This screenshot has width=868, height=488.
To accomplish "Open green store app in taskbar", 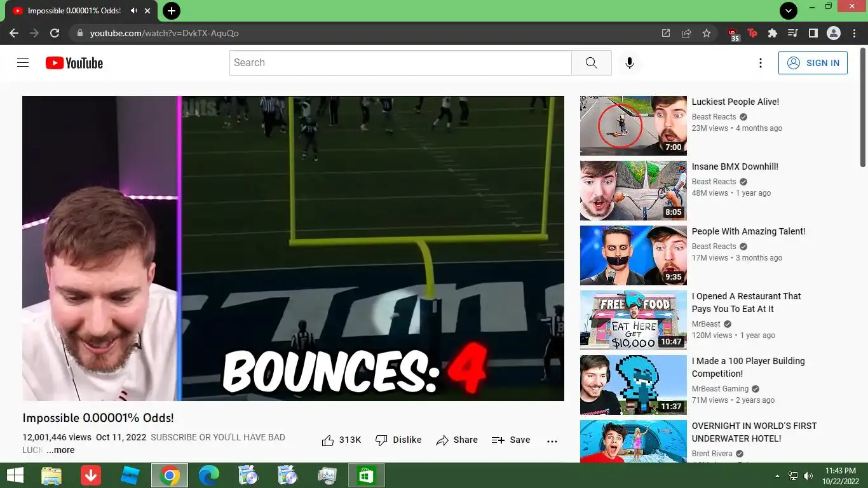I will coord(367,475).
